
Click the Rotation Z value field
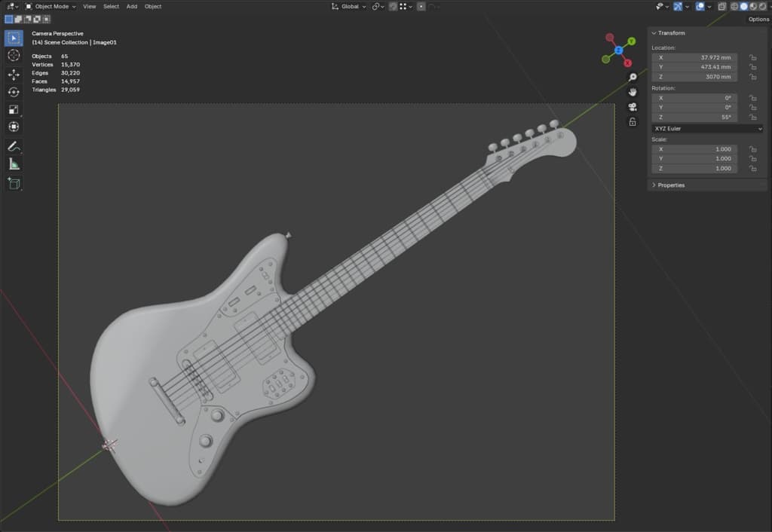[x=694, y=117]
